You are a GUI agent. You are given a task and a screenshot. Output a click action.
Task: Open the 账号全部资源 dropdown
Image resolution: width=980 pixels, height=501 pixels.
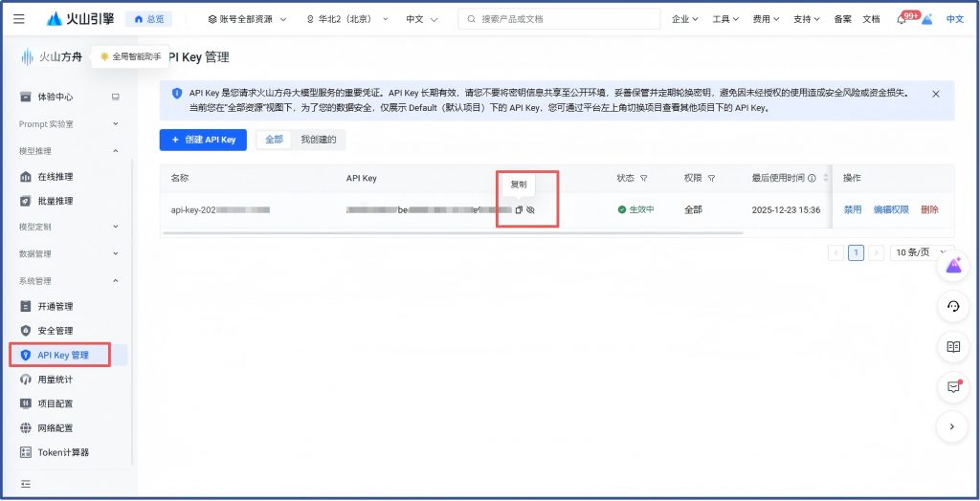click(248, 19)
